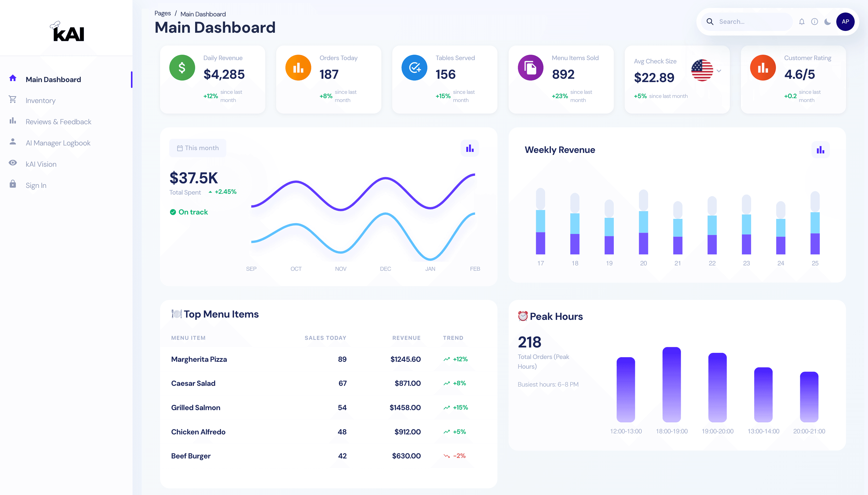868x495 pixels.
Task: Click the Daily Revenue dollar icon
Action: 182,68
